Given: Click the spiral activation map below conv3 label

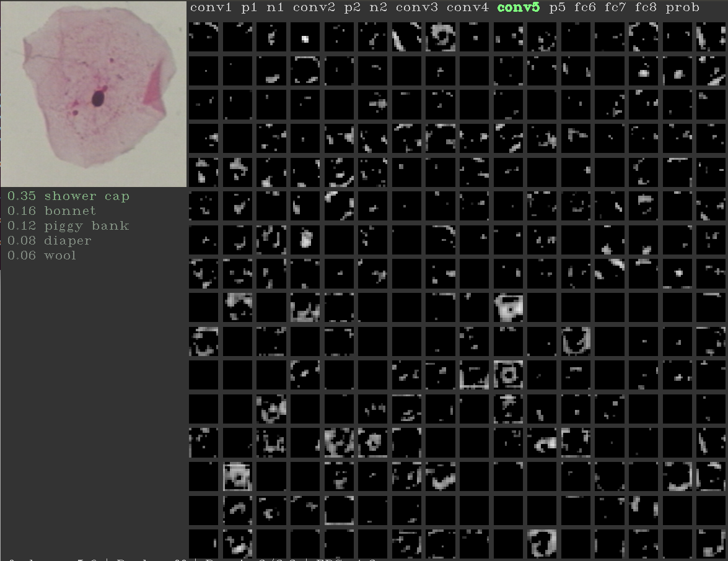Looking at the screenshot, I should (x=441, y=37).
